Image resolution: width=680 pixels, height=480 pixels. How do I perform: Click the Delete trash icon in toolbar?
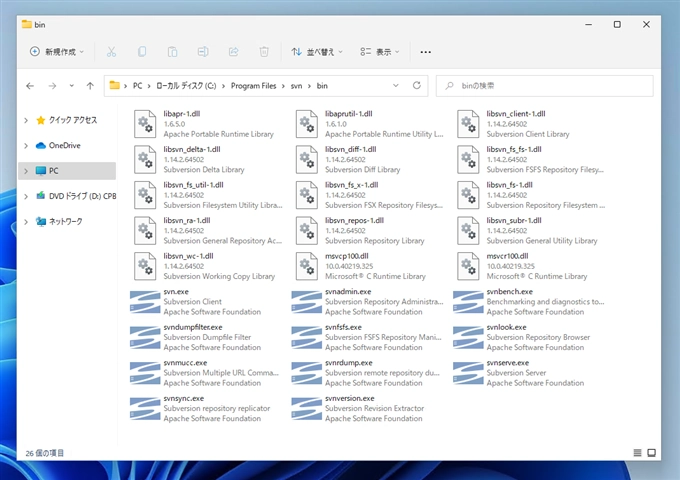click(264, 51)
